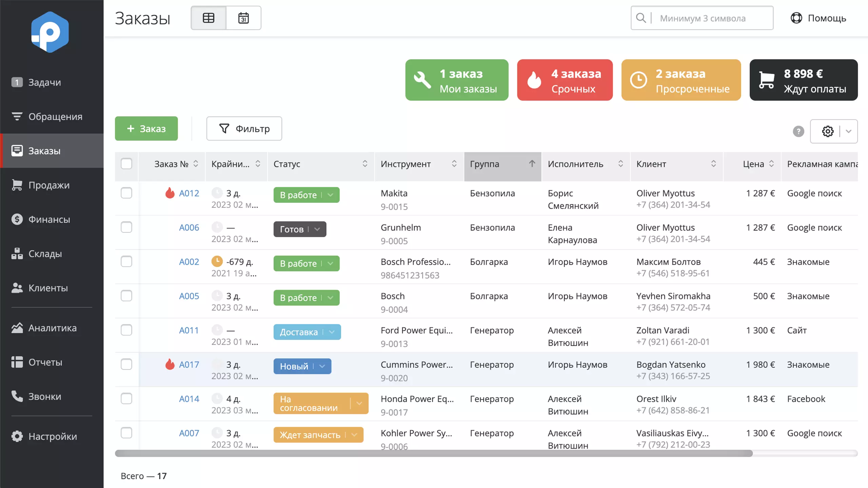Click the urgent flame icon on A012
This screenshot has width=868, height=488.
(170, 193)
